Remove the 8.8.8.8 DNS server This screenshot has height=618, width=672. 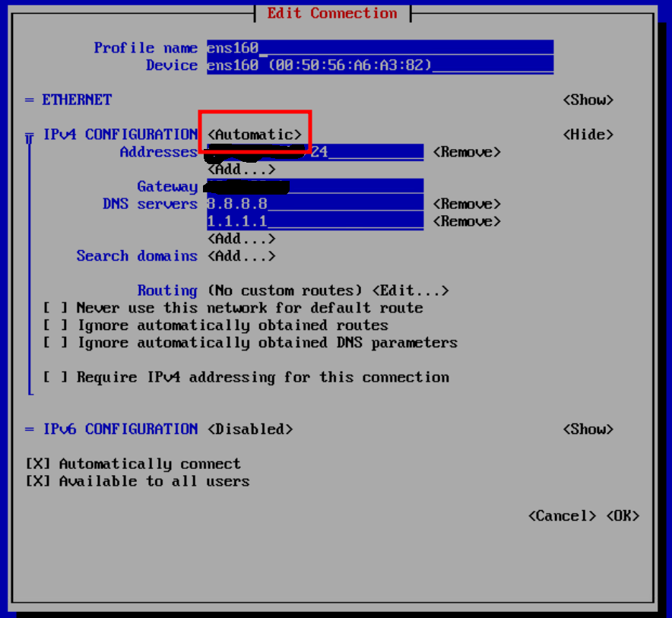pyautogui.click(x=467, y=204)
